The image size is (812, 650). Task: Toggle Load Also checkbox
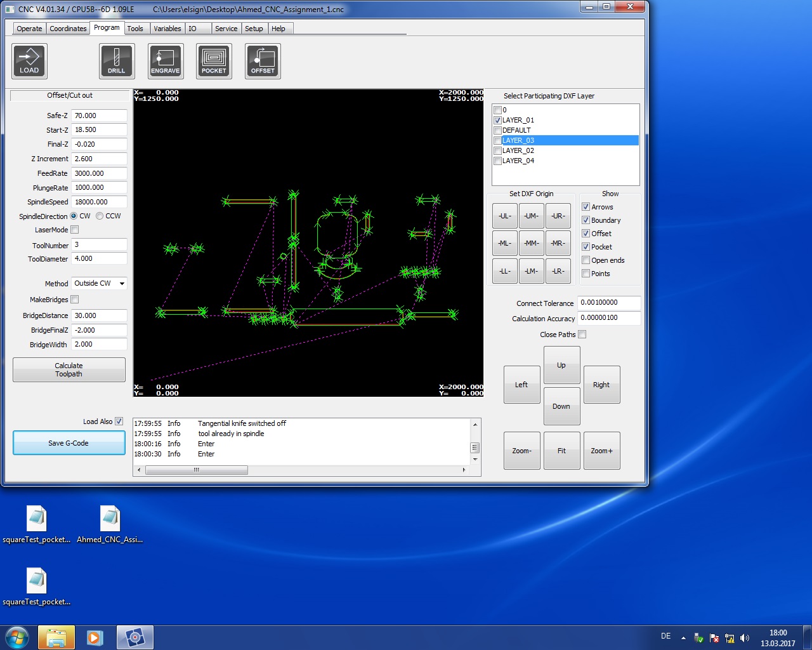[x=119, y=421]
